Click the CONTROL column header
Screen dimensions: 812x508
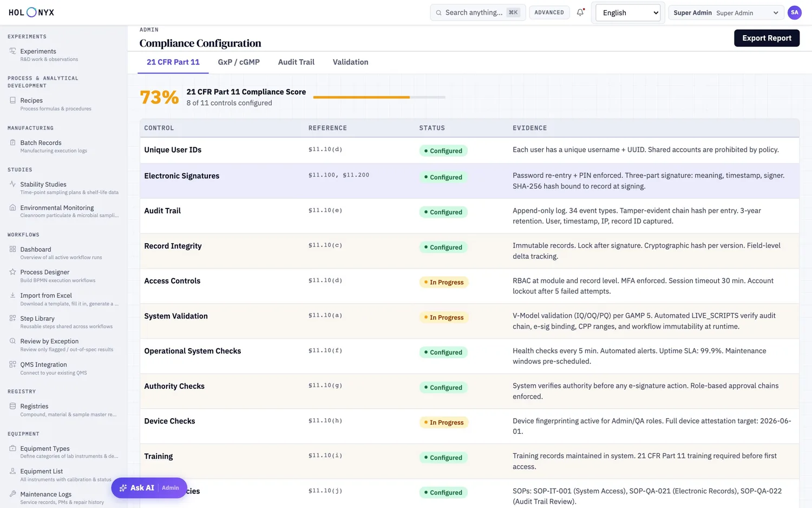click(x=159, y=128)
